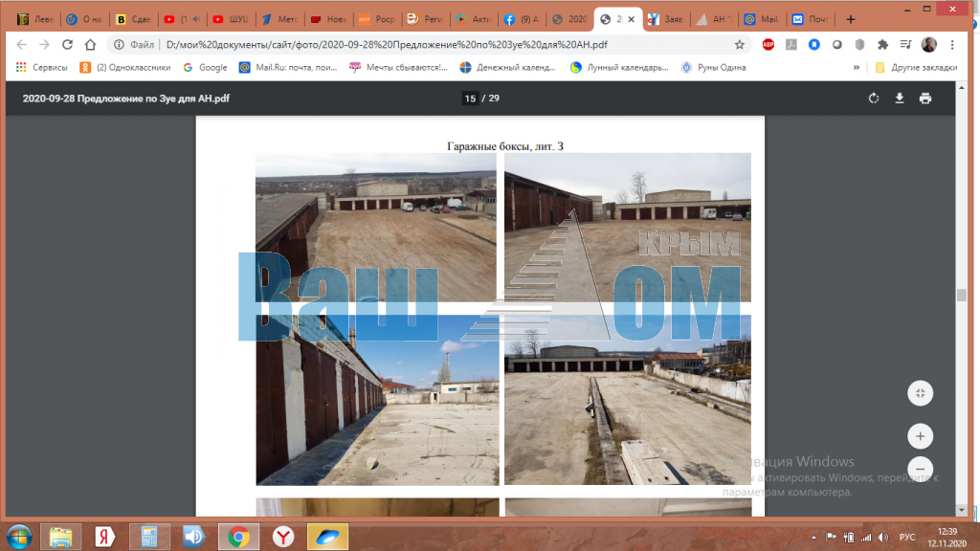
Task: Open the ABP ad blocker extension
Action: point(768,44)
